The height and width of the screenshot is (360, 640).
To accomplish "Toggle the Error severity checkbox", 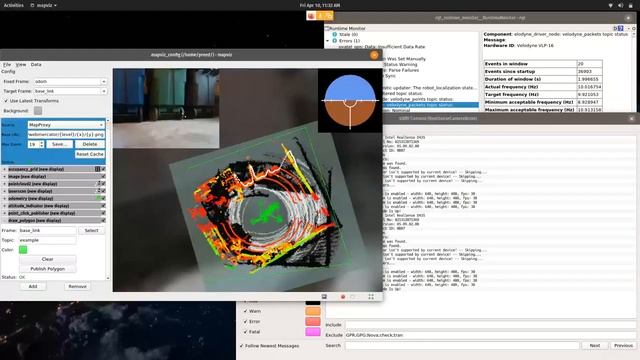I will coord(245,322).
